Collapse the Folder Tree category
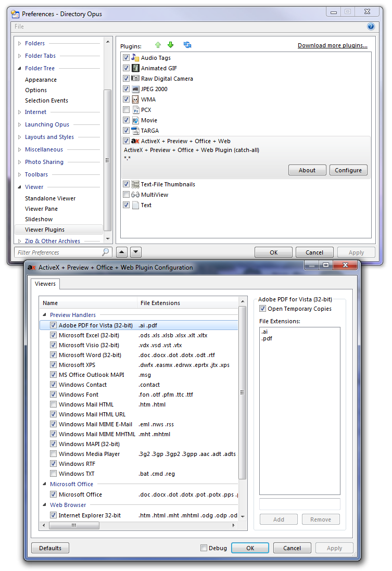This screenshot has width=392, height=571. (19, 68)
